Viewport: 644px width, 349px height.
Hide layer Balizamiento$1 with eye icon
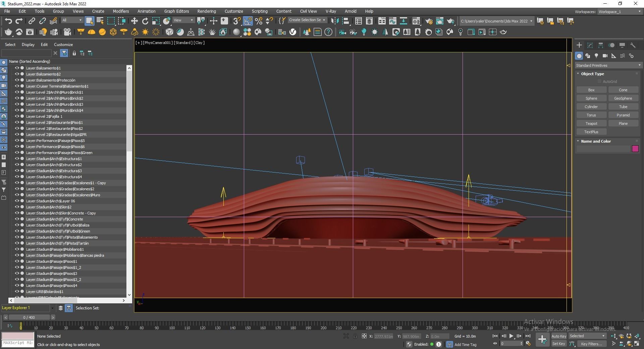pyautogui.click(x=17, y=68)
